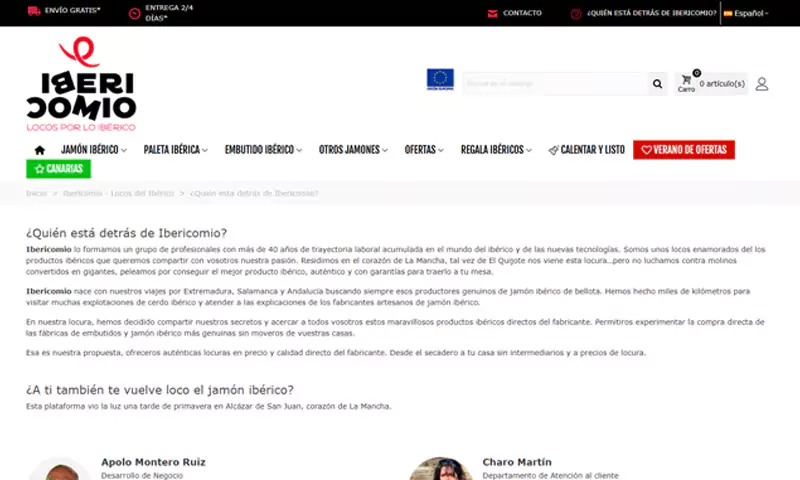Viewport: 800px width, 480px height.
Task: Click Charo Martín's profile photo
Action: 441,469
